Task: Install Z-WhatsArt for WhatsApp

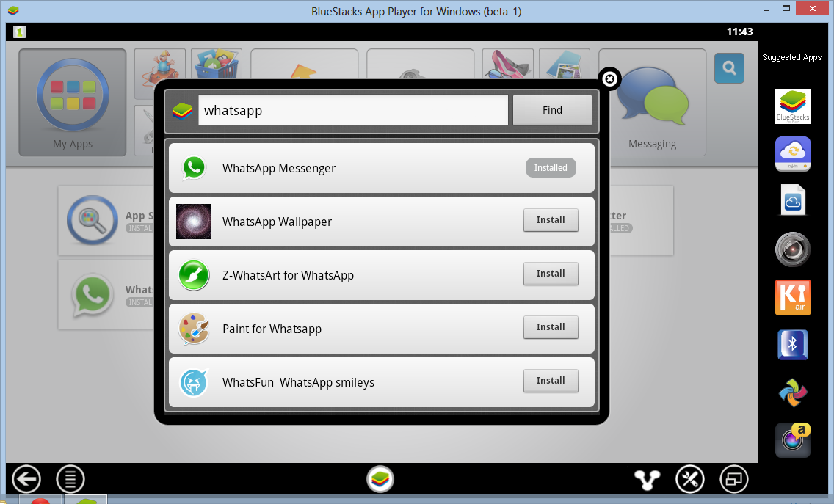Action: [551, 274]
